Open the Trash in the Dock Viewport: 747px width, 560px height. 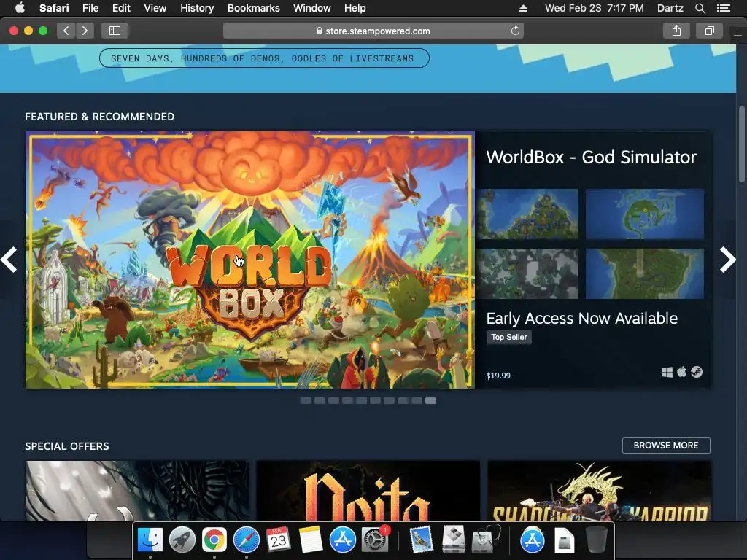[596, 540]
